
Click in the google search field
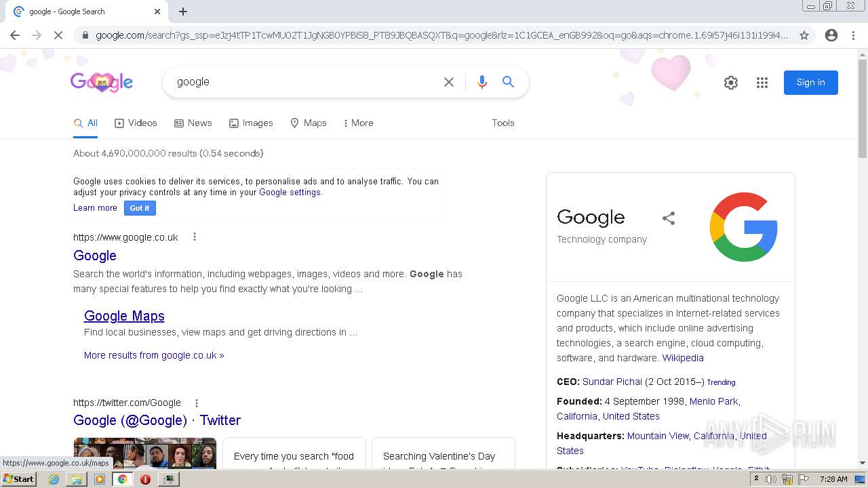[x=305, y=82]
